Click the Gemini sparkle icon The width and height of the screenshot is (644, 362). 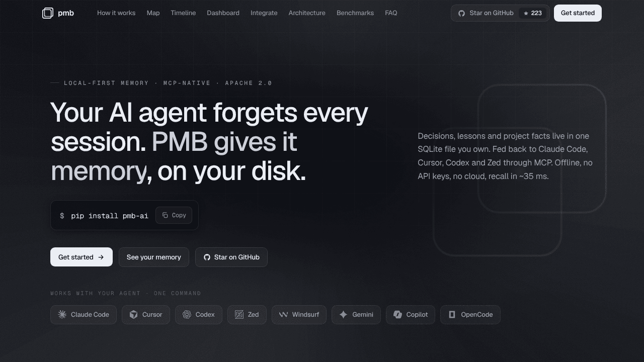pos(344,315)
